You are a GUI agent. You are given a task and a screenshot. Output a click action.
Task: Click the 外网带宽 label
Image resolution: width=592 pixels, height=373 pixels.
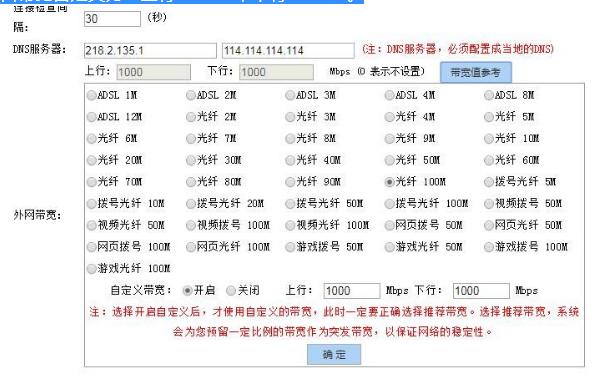37,215
